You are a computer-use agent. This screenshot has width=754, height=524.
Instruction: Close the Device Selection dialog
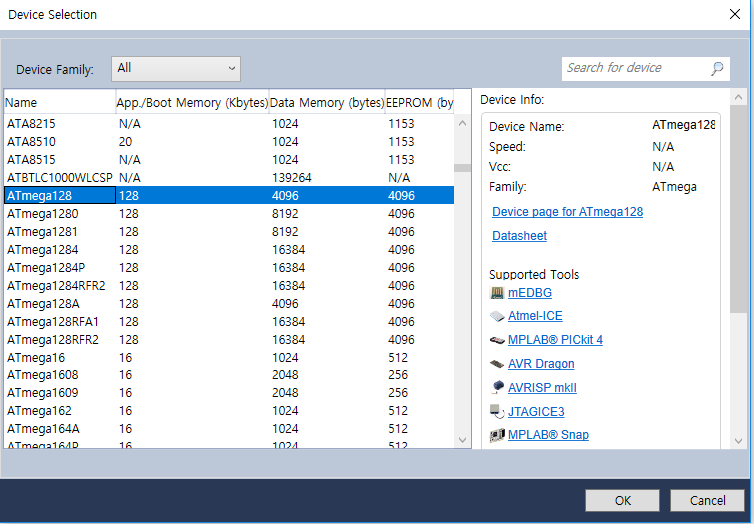click(735, 14)
